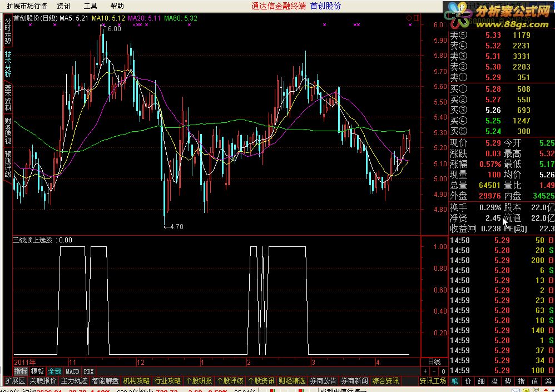Open the 行业攻略 bottom tab

click(x=167, y=381)
